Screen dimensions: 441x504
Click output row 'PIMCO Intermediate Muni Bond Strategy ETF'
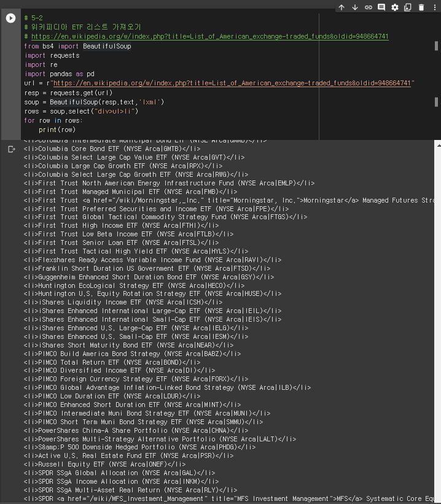147,414
